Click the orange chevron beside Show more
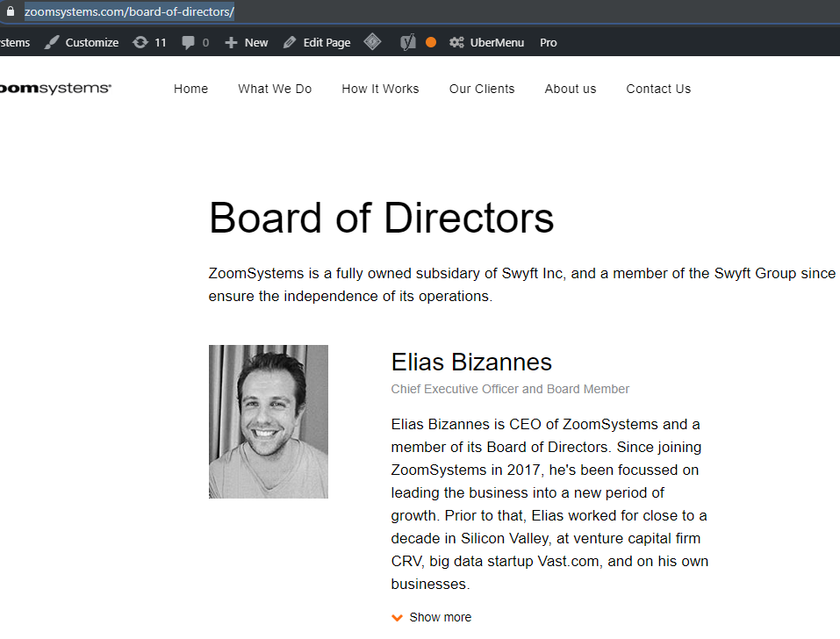This screenshot has height=639, width=840. (x=398, y=617)
